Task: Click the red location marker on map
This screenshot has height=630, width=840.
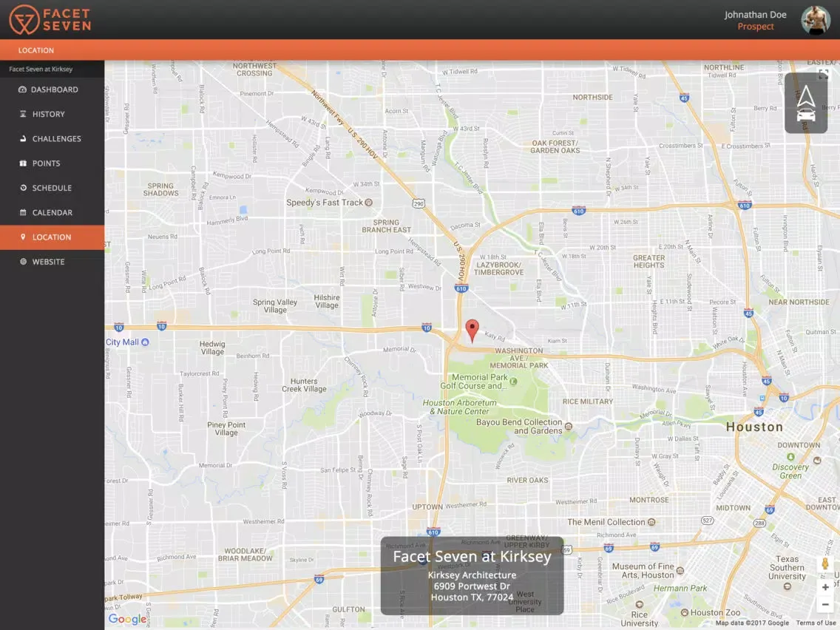Action: tap(472, 331)
